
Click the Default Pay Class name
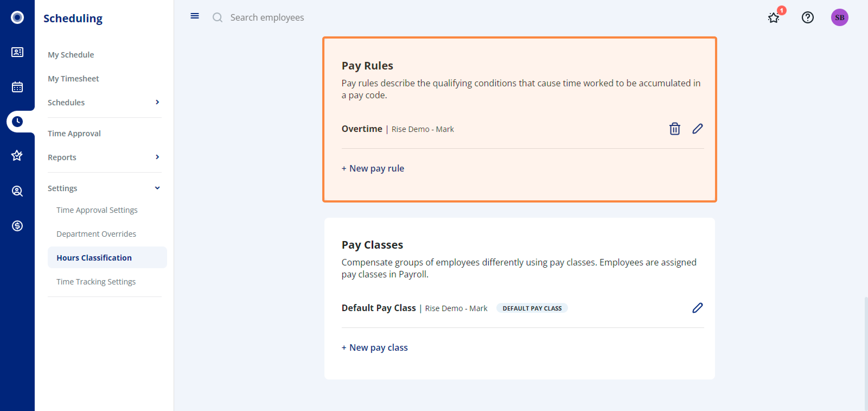(x=379, y=308)
